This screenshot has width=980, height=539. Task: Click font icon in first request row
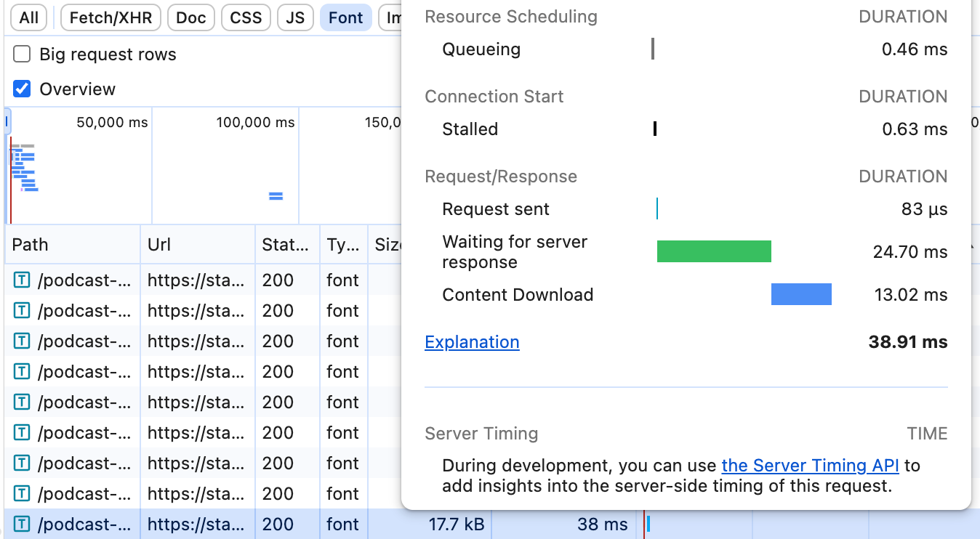click(22, 280)
